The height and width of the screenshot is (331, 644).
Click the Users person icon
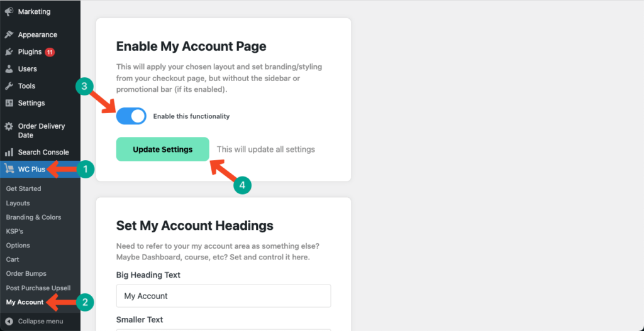pyautogui.click(x=9, y=69)
